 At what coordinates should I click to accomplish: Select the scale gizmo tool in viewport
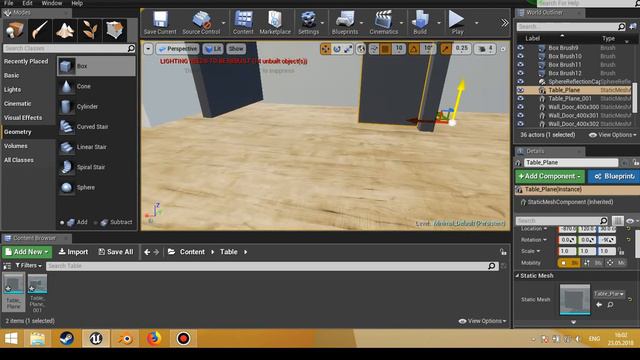click(348, 49)
